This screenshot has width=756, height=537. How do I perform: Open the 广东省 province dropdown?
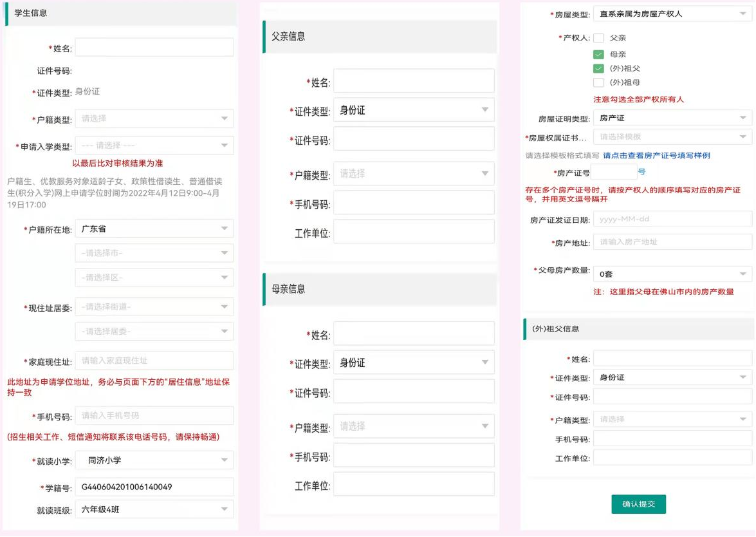[x=154, y=229]
